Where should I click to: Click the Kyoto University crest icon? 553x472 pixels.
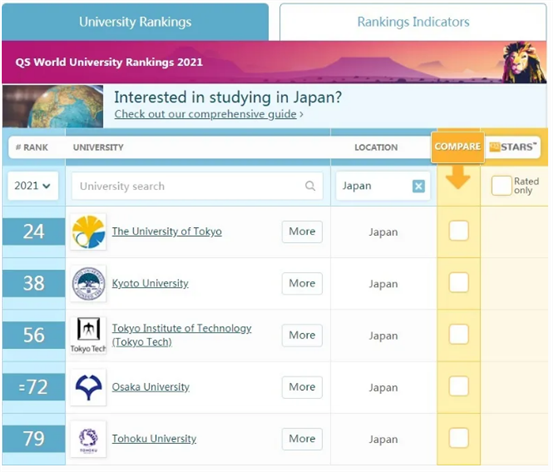[88, 284]
